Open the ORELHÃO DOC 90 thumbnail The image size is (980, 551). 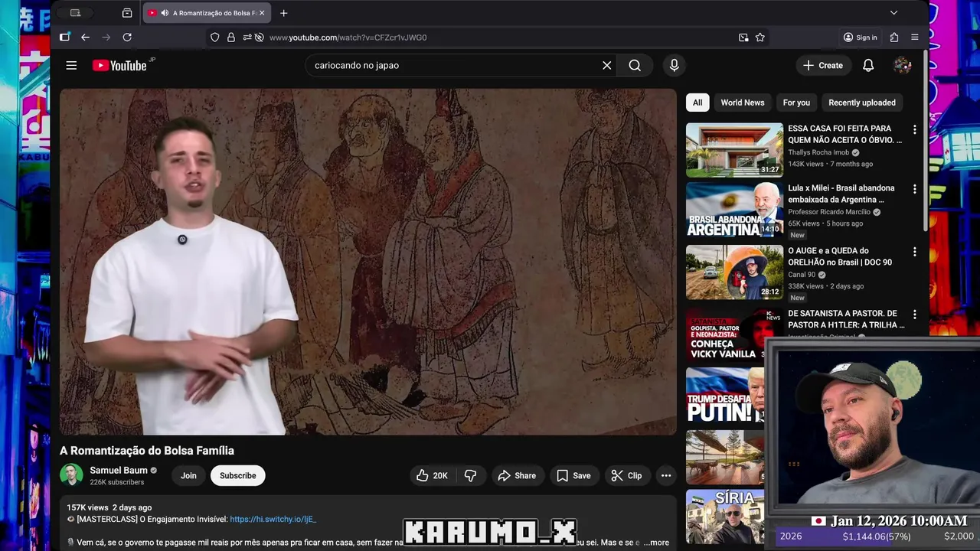click(734, 272)
